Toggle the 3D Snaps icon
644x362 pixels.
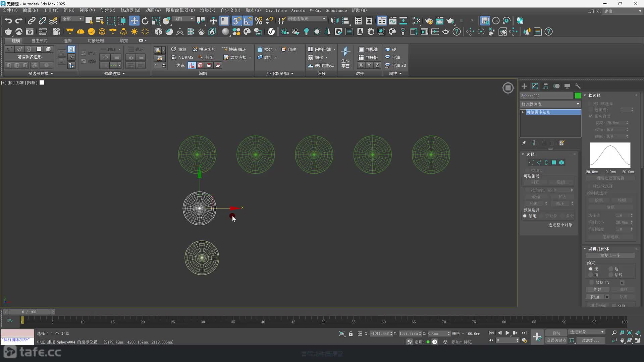click(x=237, y=21)
